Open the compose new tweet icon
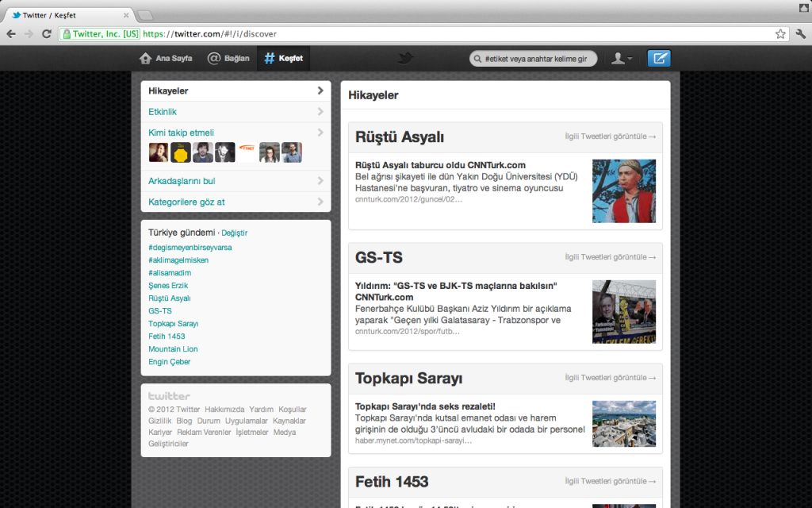 658,57
